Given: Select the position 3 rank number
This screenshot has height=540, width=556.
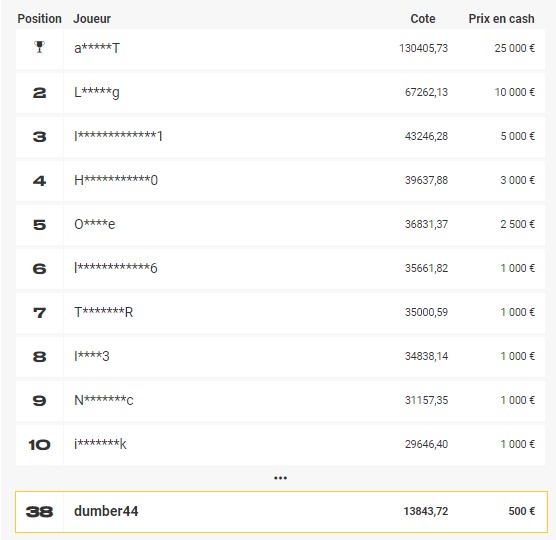Looking at the screenshot, I should pos(39,137).
